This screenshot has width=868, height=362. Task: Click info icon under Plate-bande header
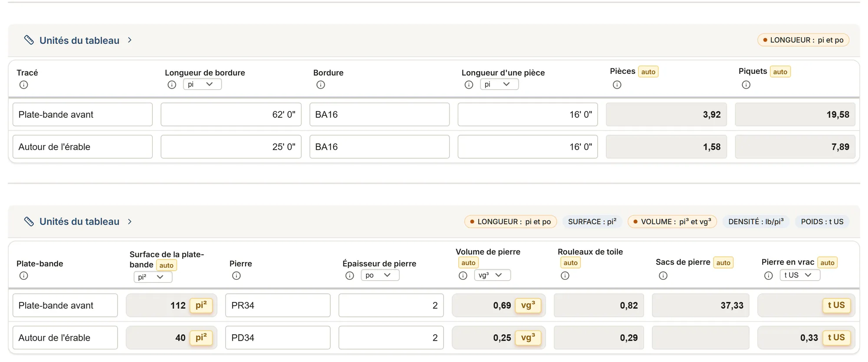click(x=24, y=276)
